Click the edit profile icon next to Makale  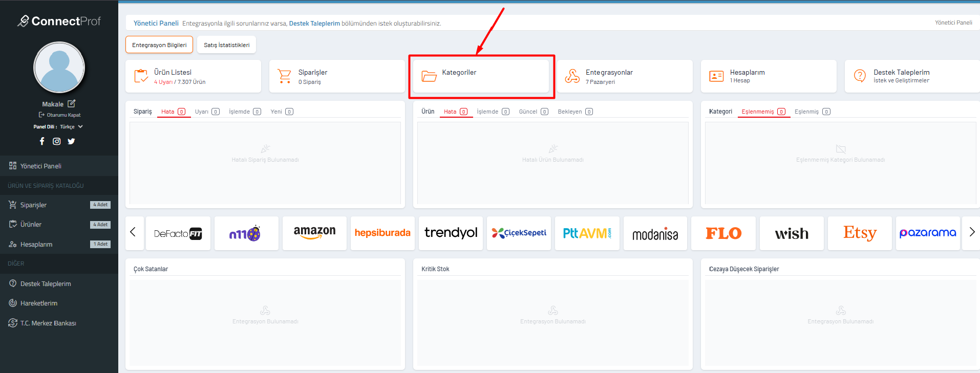click(x=72, y=103)
